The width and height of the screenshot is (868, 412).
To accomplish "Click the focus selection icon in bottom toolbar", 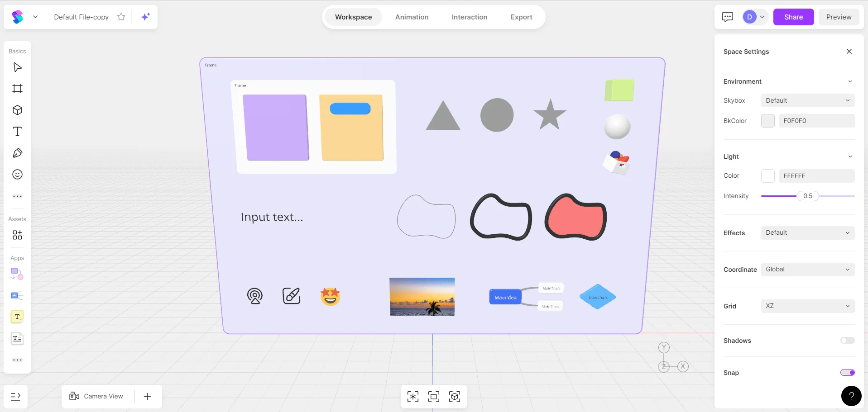I will pos(413,397).
